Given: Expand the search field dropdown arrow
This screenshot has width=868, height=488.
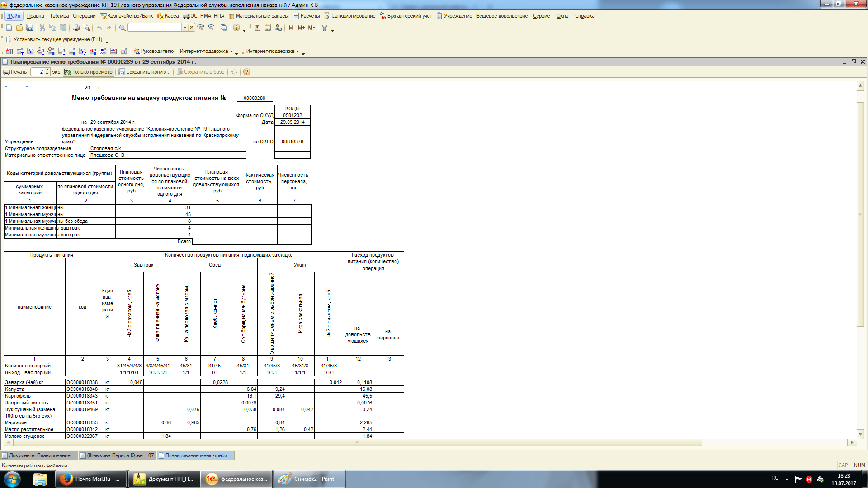Looking at the screenshot, I should [x=184, y=28].
